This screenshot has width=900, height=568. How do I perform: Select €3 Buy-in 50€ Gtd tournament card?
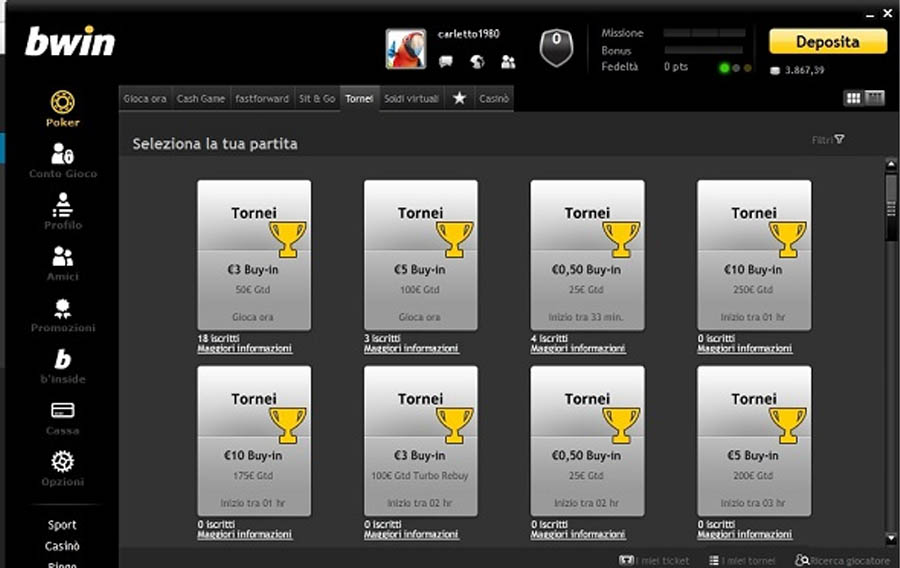[254, 255]
